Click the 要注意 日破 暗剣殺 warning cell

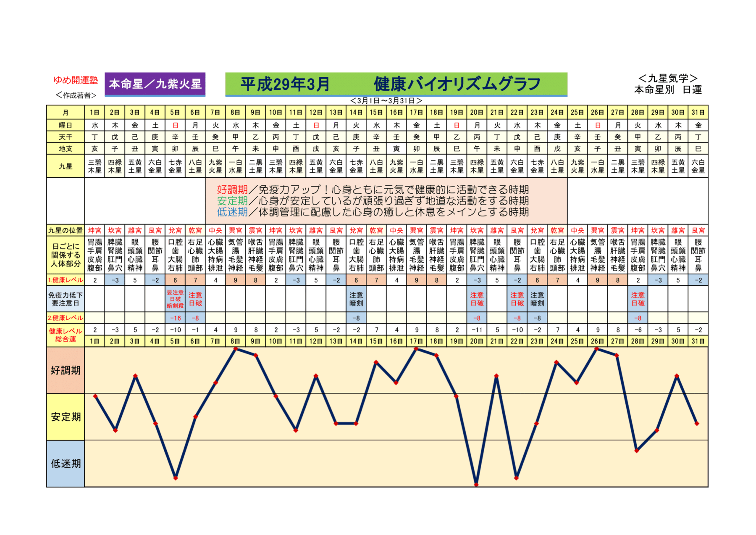tap(175, 299)
